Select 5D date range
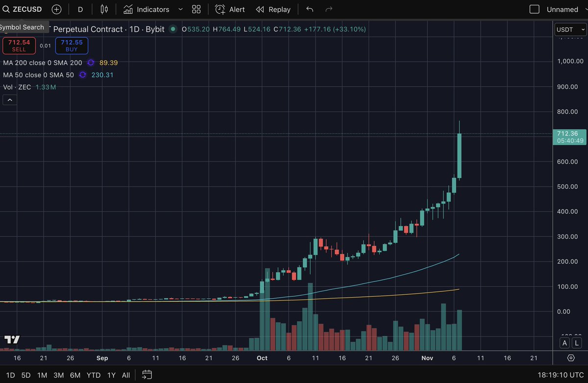This screenshot has height=383, width=588. point(26,375)
